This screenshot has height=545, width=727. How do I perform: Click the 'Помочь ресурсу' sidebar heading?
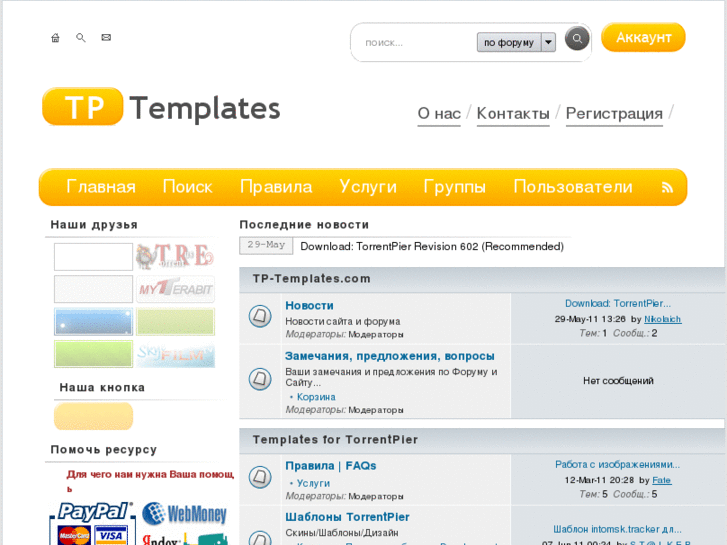[x=104, y=449]
